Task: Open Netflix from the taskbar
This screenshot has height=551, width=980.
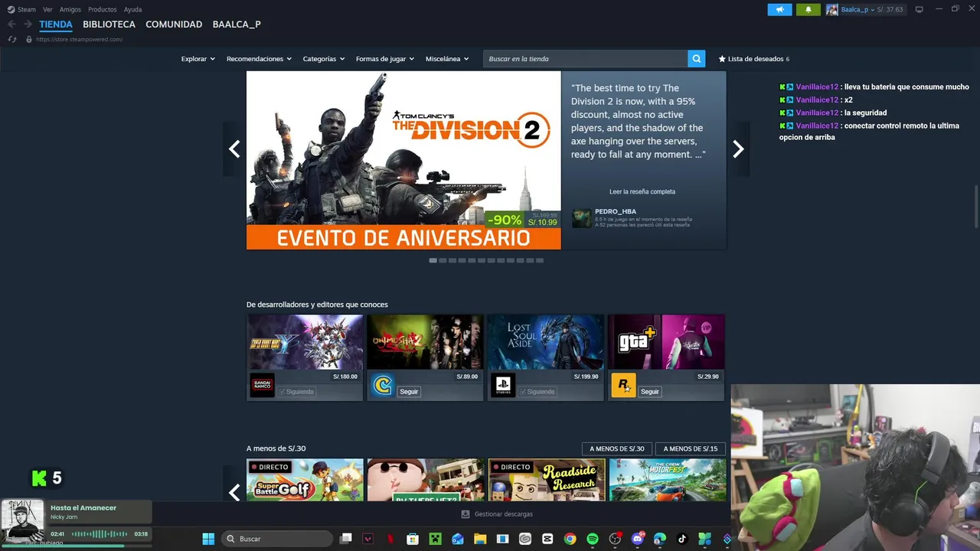Action: pos(390,539)
